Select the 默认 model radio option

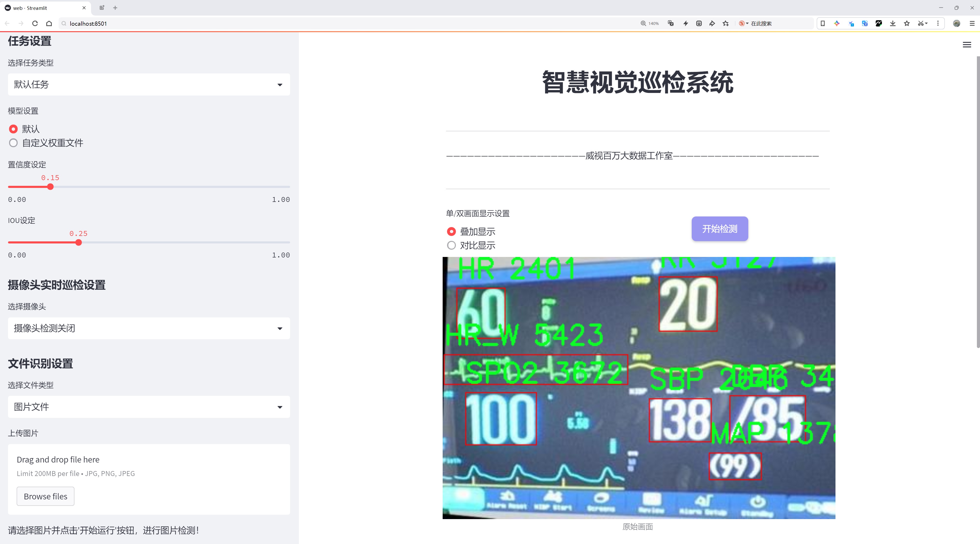coord(24,129)
